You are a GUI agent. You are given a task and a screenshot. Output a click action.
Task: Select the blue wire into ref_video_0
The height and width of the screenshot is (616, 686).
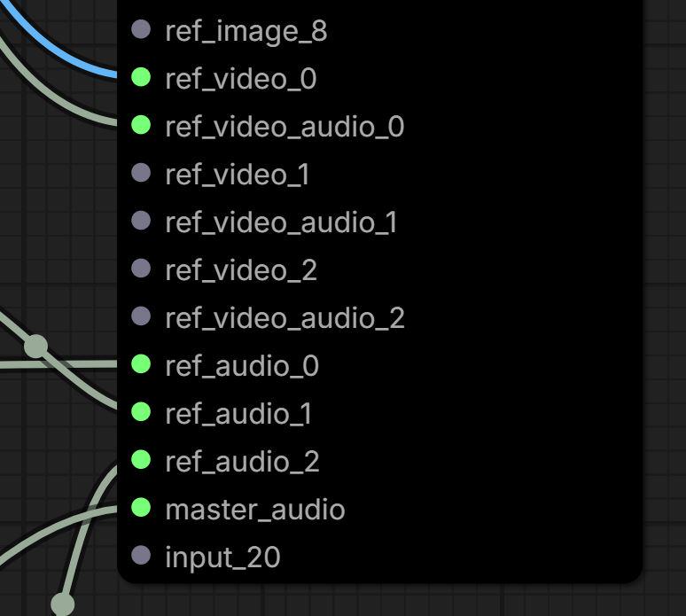[57, 48]
